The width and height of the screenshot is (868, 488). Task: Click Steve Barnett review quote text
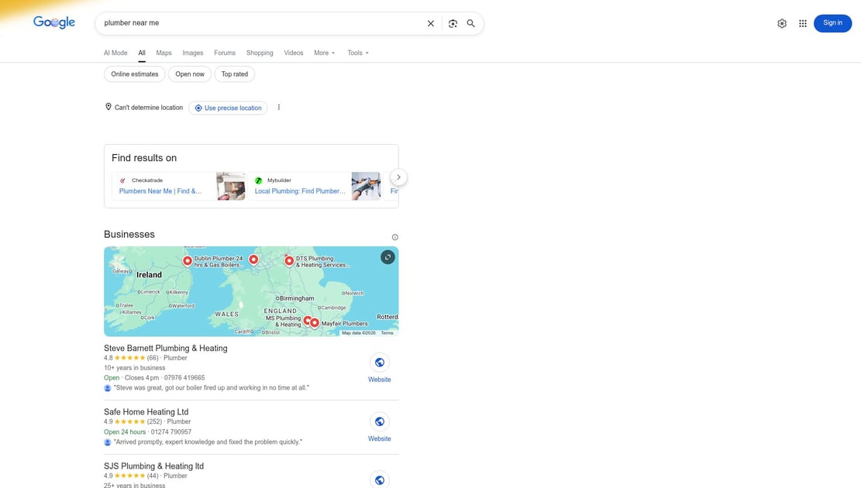pos(212,388)
